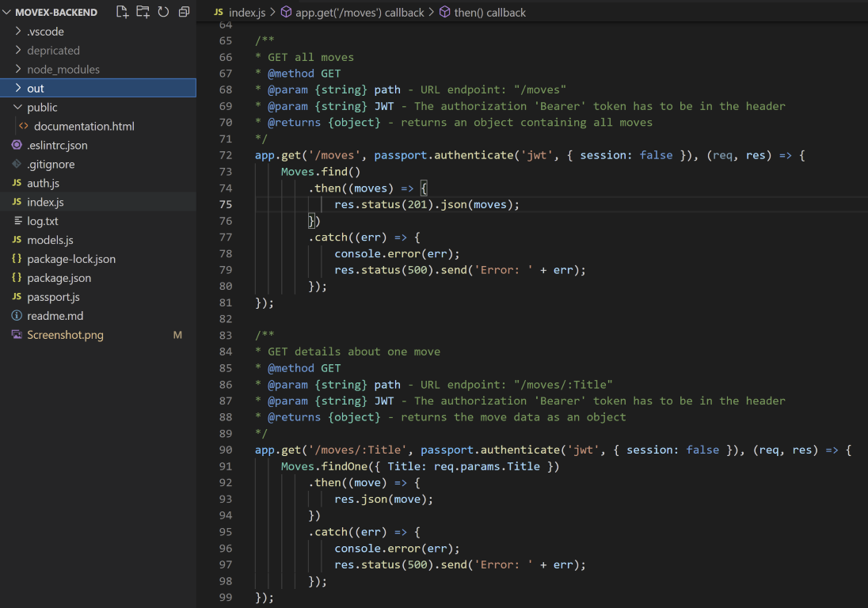This screenshot has height=608, width=868.
Task: Click app.get('/moves') callback breadcrumb
Action: coord(360,12)
